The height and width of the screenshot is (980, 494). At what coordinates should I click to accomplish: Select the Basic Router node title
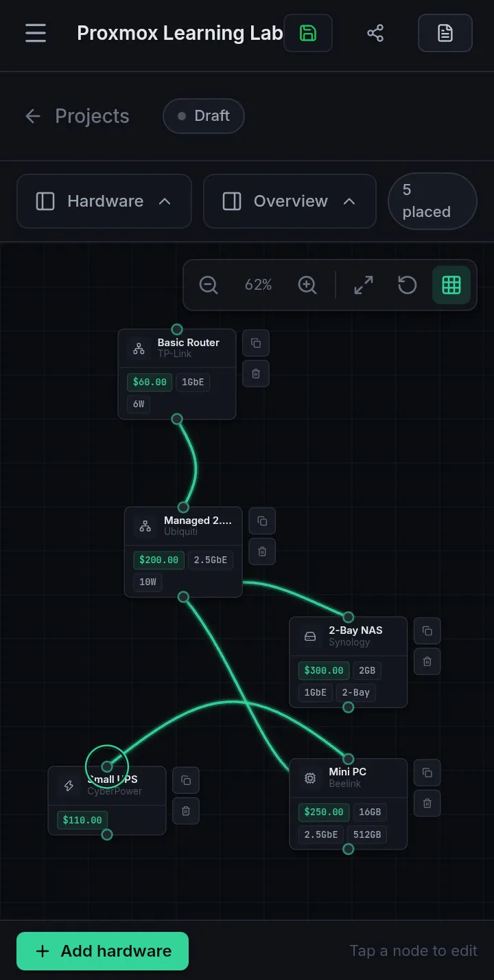point(189,343)
